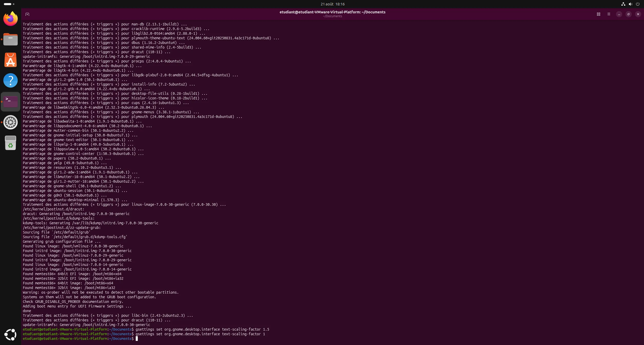Click the 'pour cups (2.4.16-1ubuntu1.3)' line

coord(106,103)
